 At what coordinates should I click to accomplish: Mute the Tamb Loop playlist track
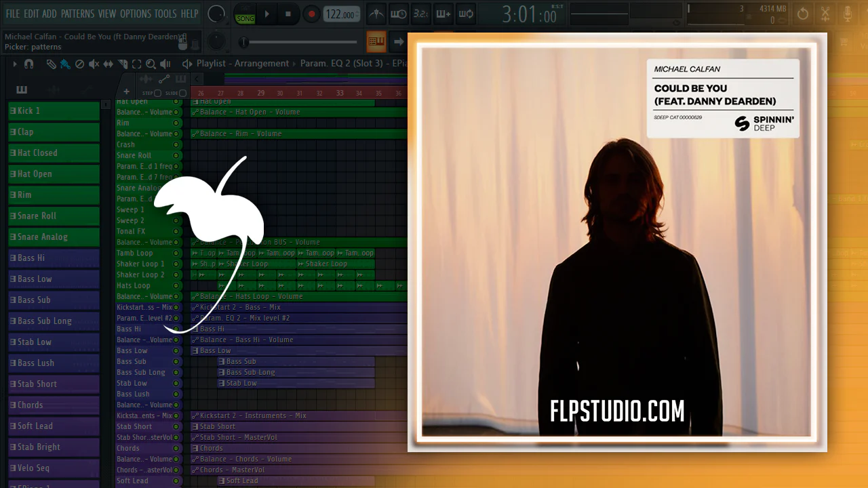[176, 253]
